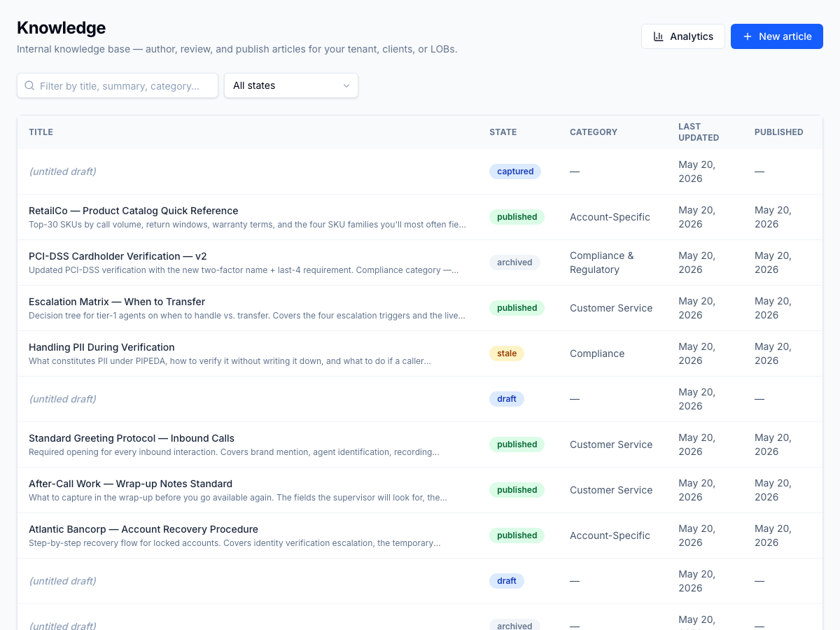The height and width of the screenshot is (630, 840).
Task: Click After-Call Work row's published badge
Action: coord(517,490)
